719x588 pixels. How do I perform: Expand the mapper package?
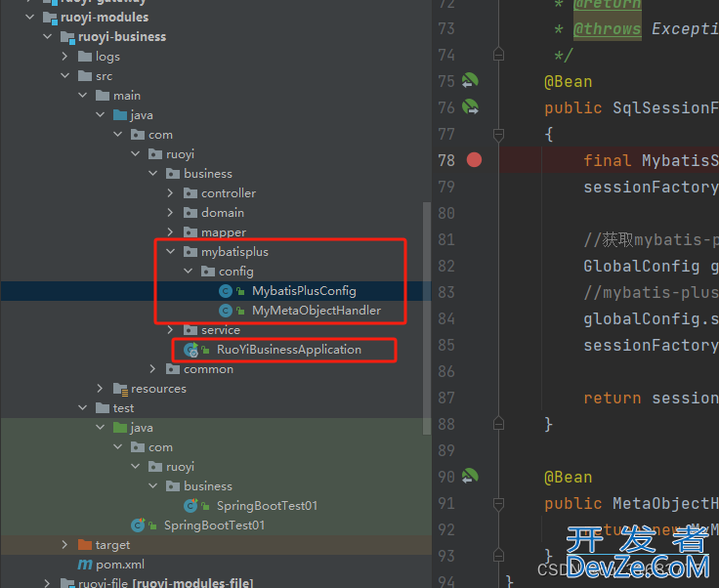pyautogui.click(x=171, y=231)
